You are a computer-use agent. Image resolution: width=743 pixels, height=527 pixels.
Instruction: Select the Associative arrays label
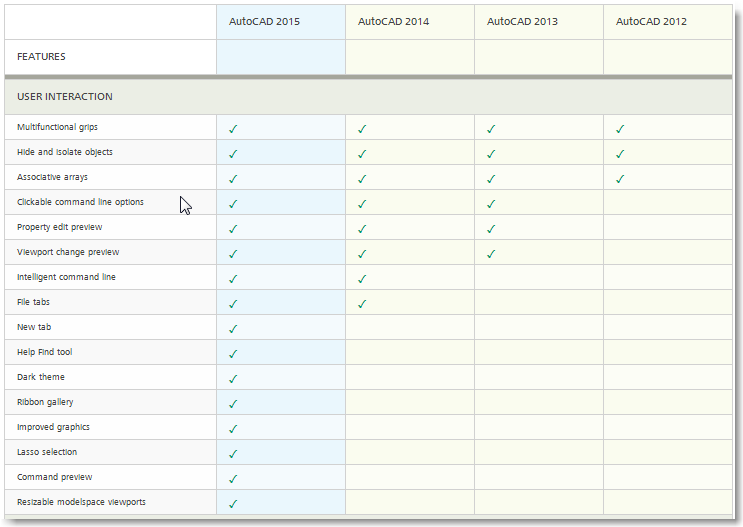point(52,177)
